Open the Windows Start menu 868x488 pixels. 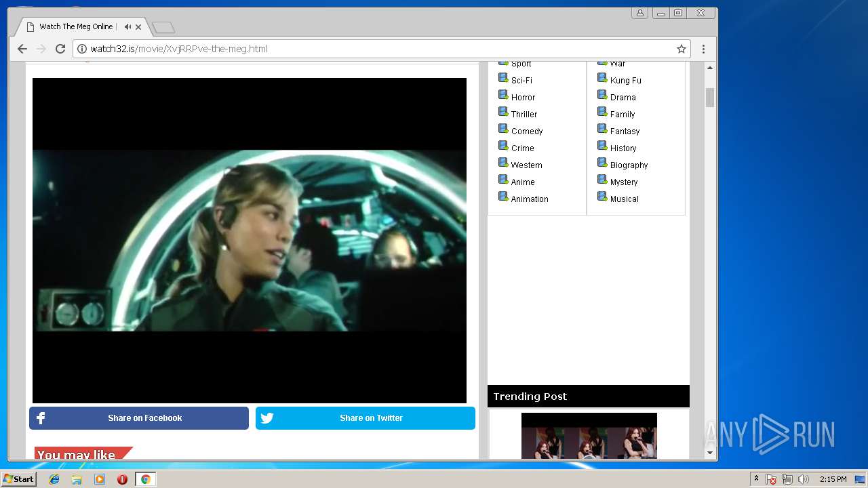coord(19,479)
